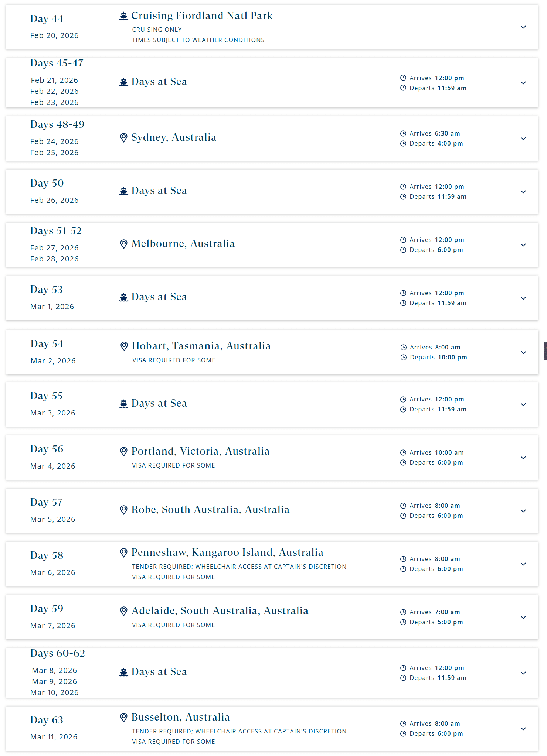This screenshot has width=547, height=756.
Task: Click the clock icon next to Arrives 6:30 am
Action: [x=403, y=134]
